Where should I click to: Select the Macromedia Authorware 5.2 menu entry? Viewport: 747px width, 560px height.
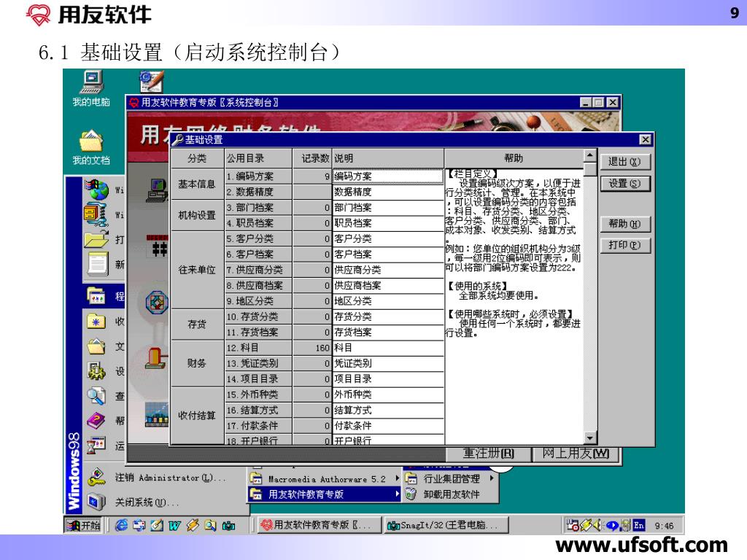(x=325, y=478)
